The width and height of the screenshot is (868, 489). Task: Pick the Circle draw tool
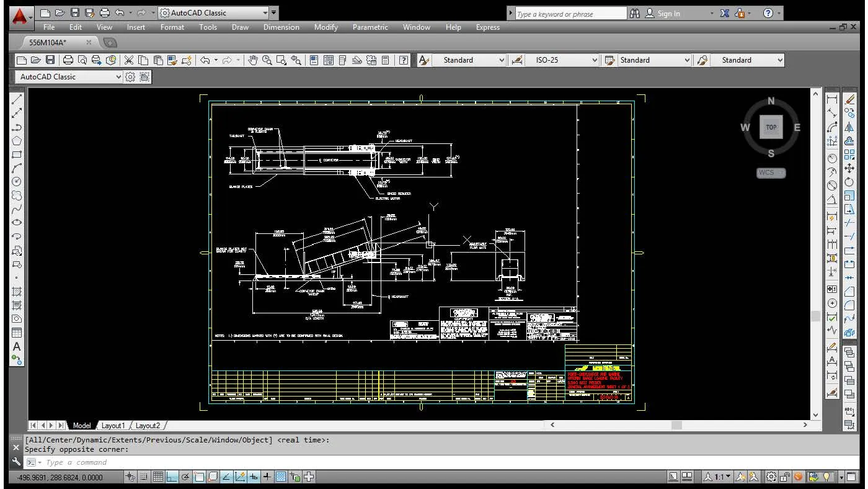point(17,181)
